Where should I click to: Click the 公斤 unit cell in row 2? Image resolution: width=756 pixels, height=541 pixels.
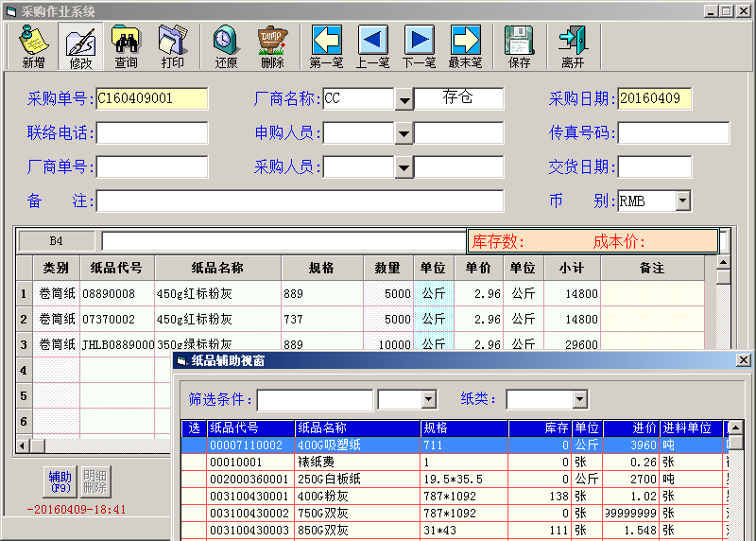click(x=434, y=319)
